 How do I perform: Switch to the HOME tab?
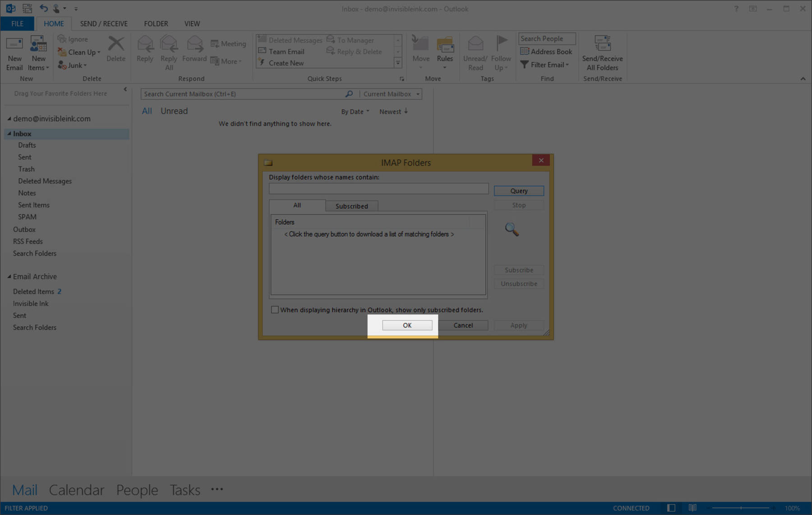point(54,23)
